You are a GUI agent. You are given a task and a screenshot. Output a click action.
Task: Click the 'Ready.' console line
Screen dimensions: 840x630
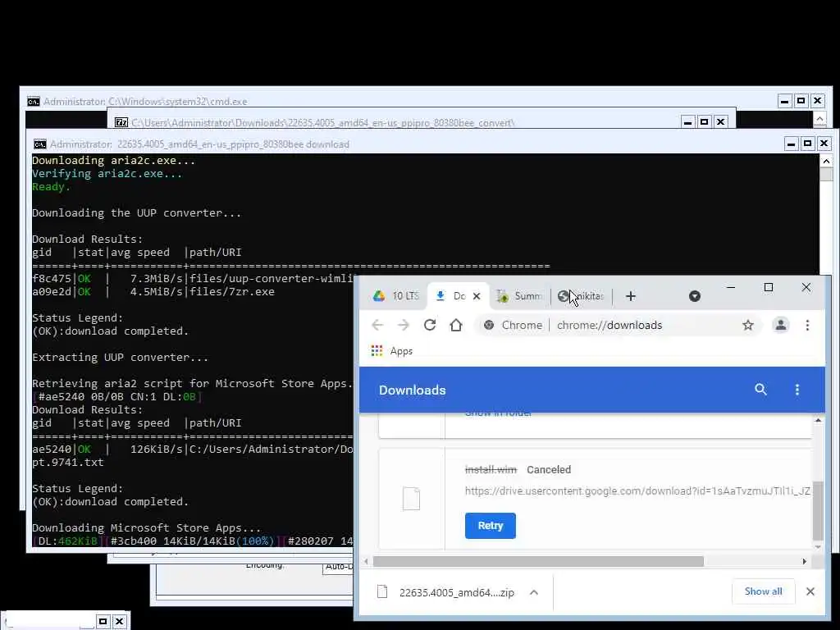[x=51, y=187]
